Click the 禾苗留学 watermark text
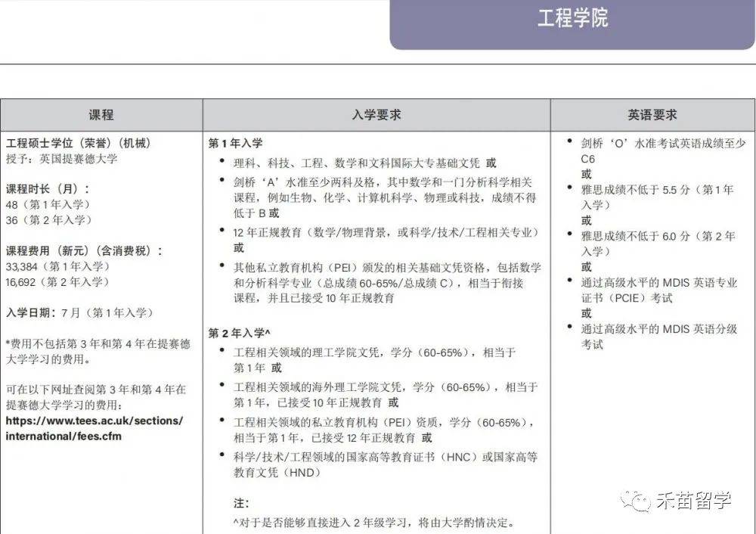This screenshot has width=756, height=534. [694, 500]
